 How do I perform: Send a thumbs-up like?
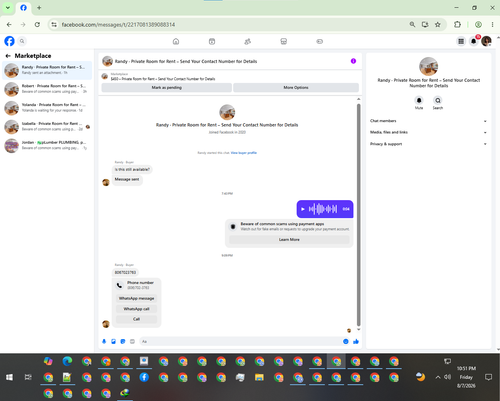(x=356, y=341)
